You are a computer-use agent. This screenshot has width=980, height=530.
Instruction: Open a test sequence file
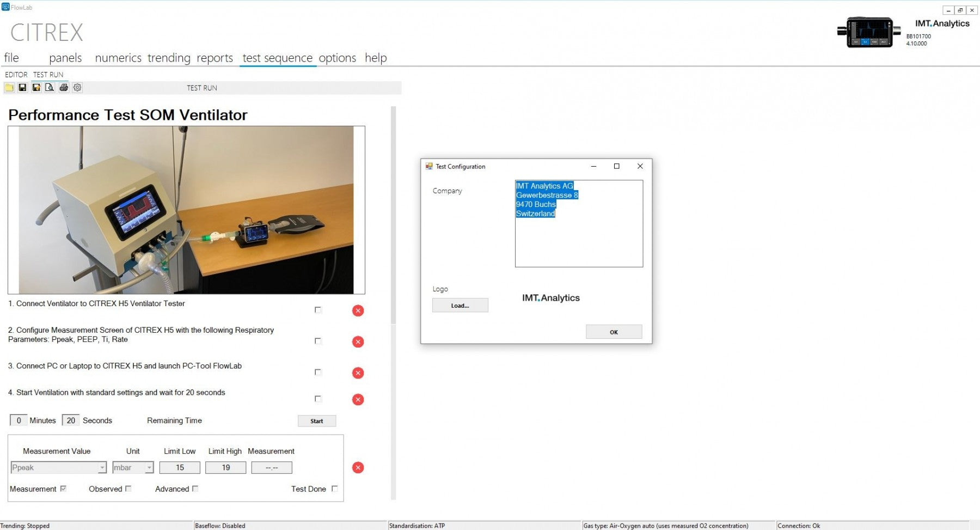tap(9, 87)
